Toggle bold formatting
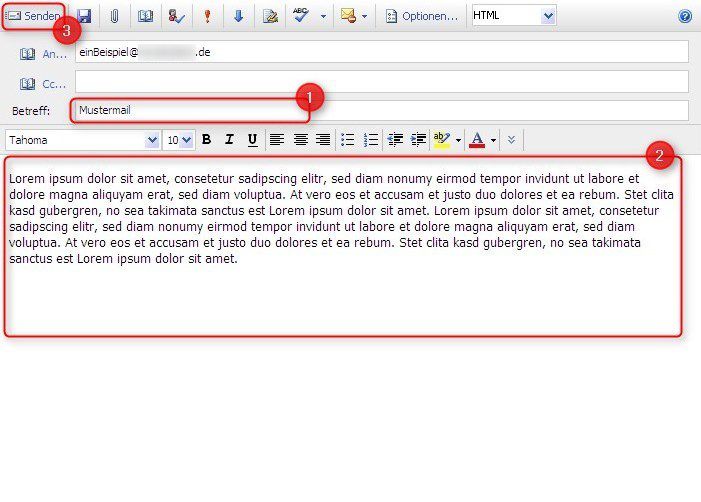 tap(207, 139)
